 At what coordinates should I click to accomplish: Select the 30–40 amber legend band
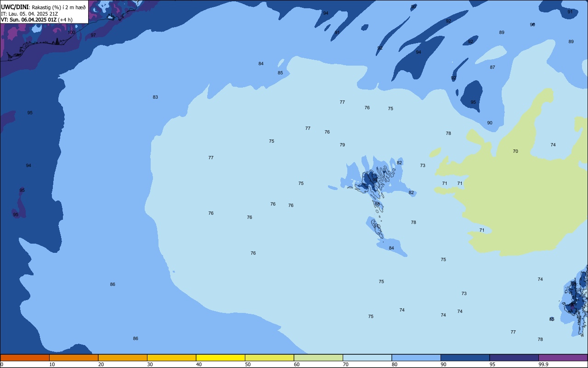(x=171, y=357)
